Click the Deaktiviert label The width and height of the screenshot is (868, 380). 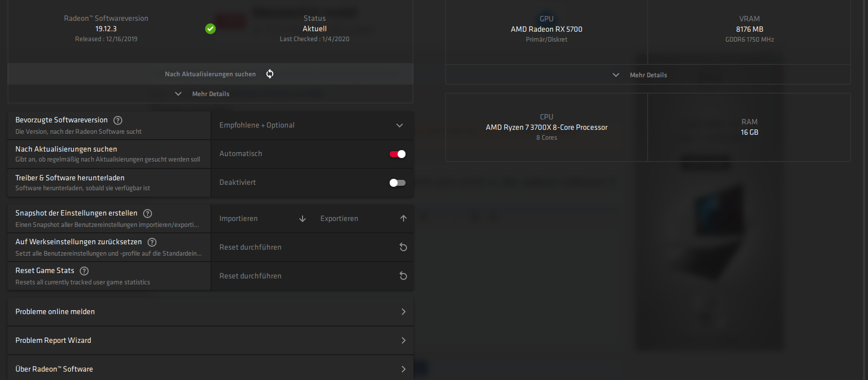click(238, 182)
